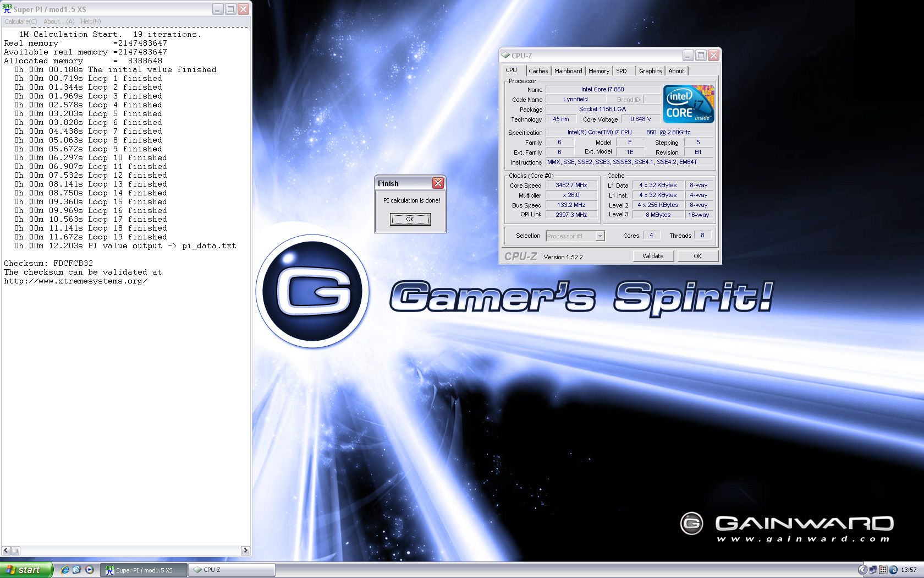Image resolution: width=924 pixels, height=578 pixels.
Task: Click the Code Name value 'Lynnfield'
Action: click(x=575, y=100)
